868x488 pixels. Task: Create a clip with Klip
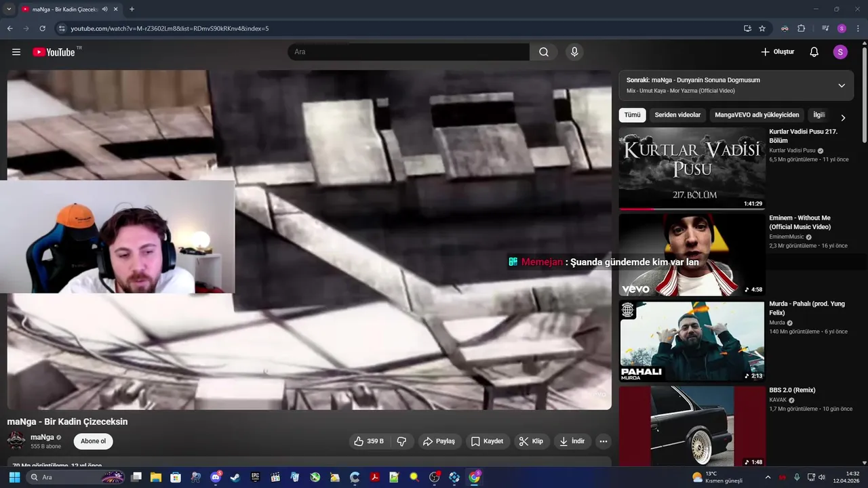point(531,441)
